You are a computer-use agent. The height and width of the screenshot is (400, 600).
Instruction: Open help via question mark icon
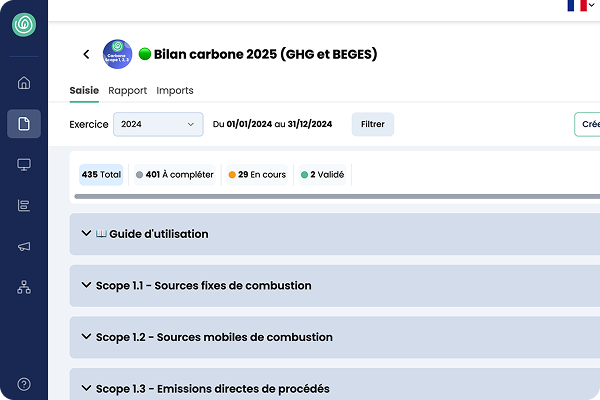(24, 384)
